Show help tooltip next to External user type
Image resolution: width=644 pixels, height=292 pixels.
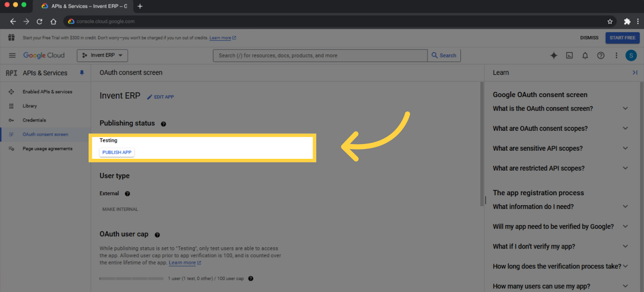(x=127, y=193)
